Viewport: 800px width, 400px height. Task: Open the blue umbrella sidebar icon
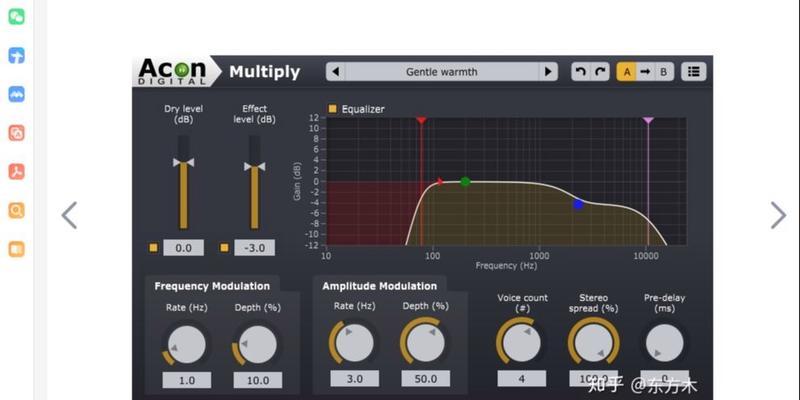click(x=16, y=56)
